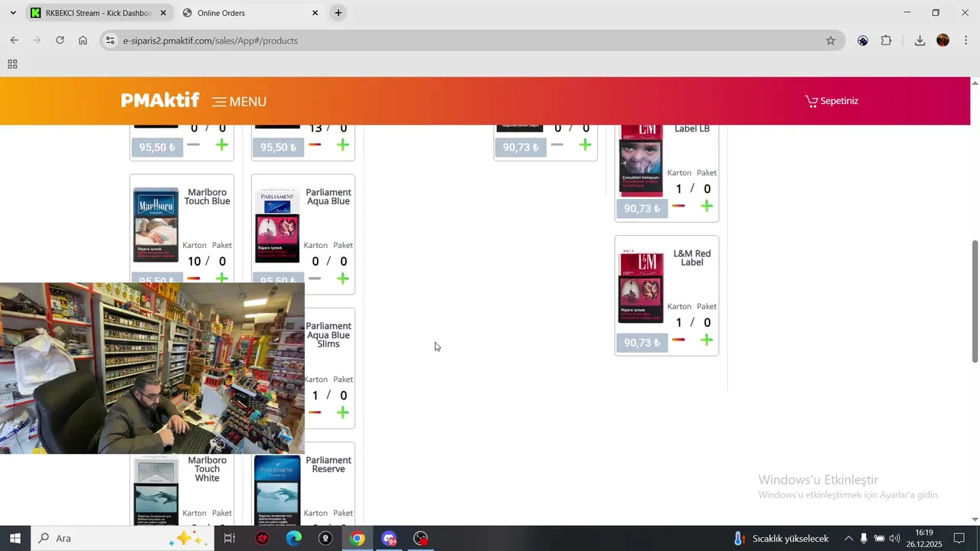The image size is (980, 551).
Task: Open Chrome downloads
Action: (920, 41)
